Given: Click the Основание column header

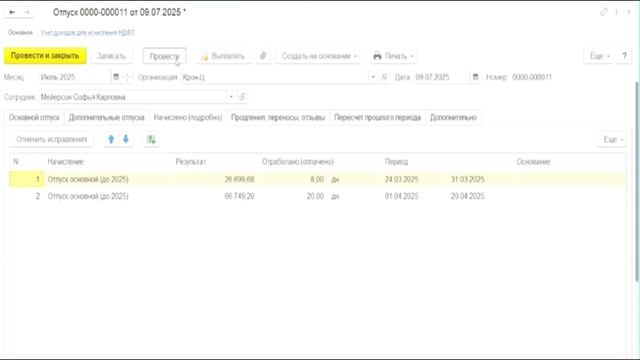Looking at the screenshot, I should pos(533,162).
